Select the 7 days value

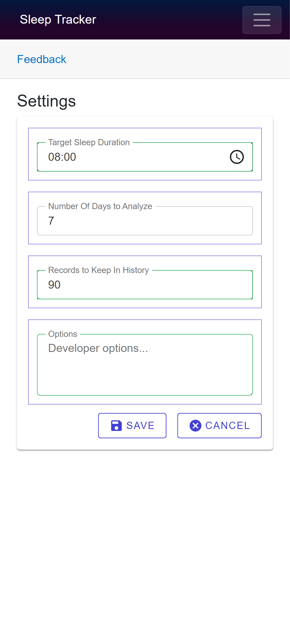tap(51, 221)
